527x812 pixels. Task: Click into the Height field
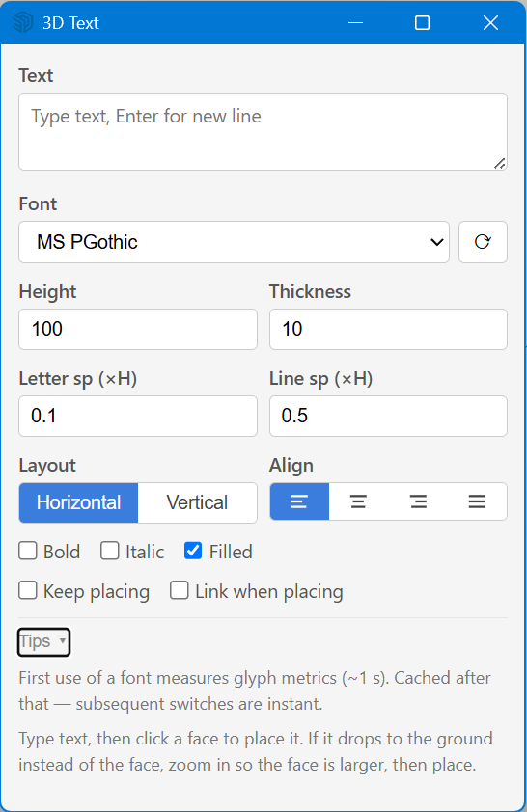138,329
